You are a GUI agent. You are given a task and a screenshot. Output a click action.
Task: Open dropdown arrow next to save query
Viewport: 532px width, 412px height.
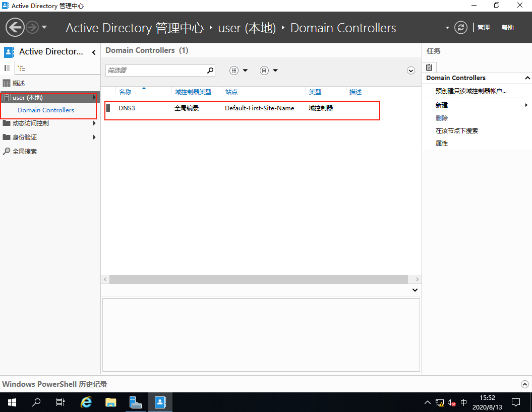coord(275,71)
